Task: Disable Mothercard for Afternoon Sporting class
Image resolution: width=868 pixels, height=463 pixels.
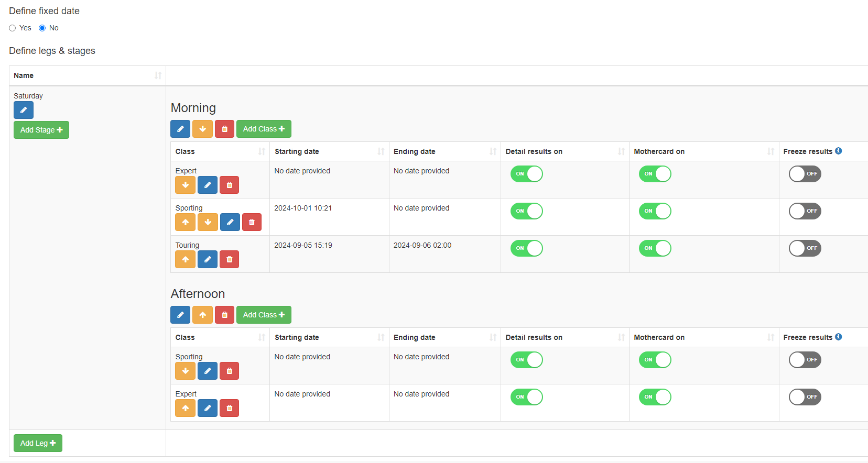Action: pos(655,360)
